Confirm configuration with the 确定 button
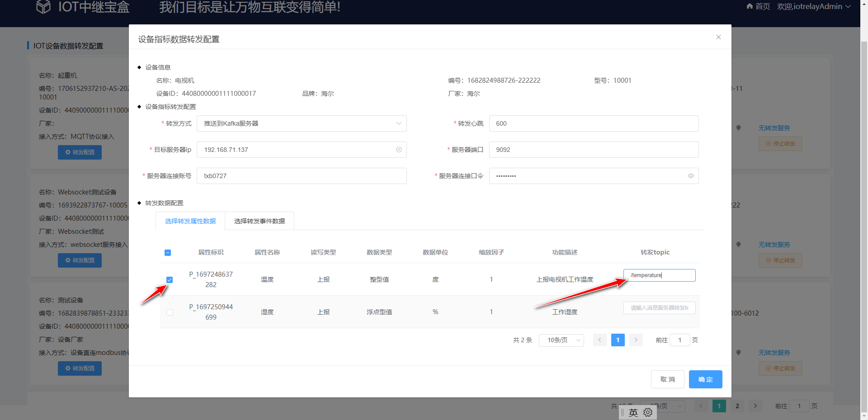The height and width of the screenshot is (420, 868). [705, 379]
